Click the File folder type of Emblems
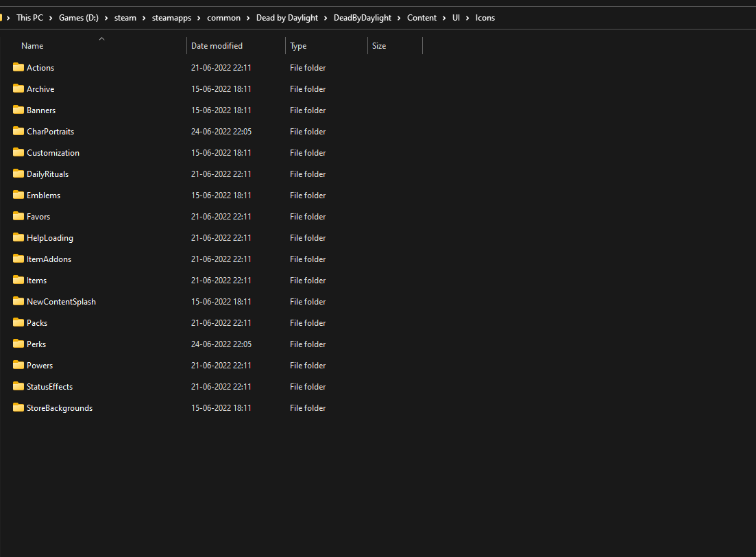The image size is (756, 557). click(308, 195)
